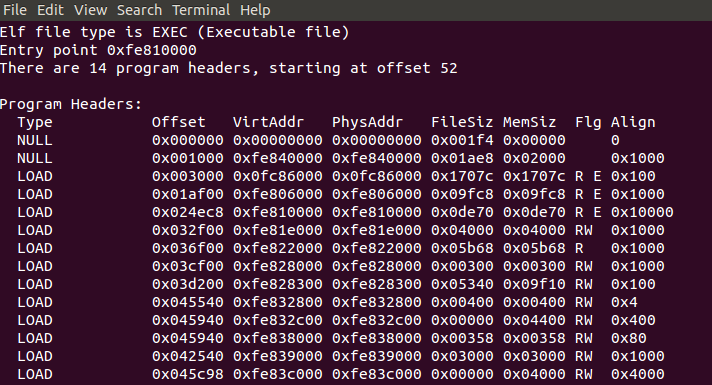Viewport: 712px width, 385px height.
Task: Click the Elf file type EXEC line
Action: (174, 32)
